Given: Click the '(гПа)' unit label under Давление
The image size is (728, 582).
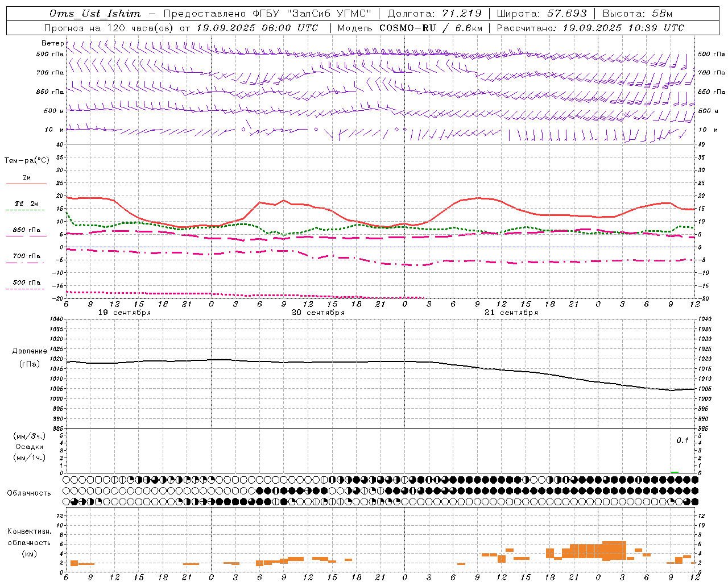Looking at the screenshot, I should coord(30,364).
